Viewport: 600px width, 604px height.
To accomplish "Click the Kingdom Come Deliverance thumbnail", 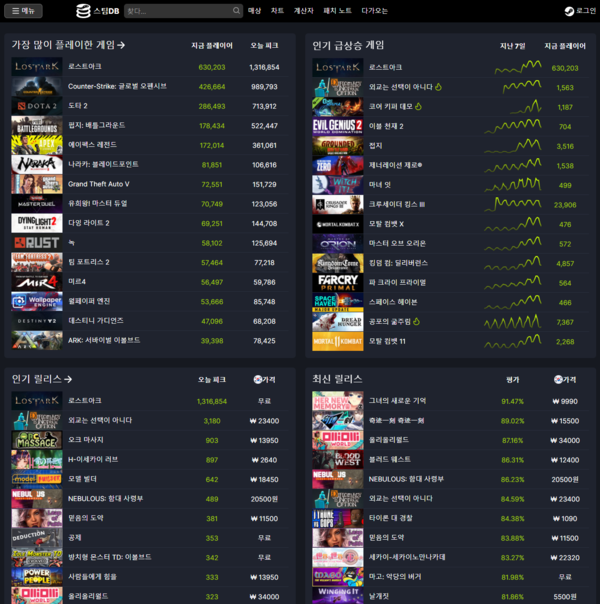I will pos(338,263).
